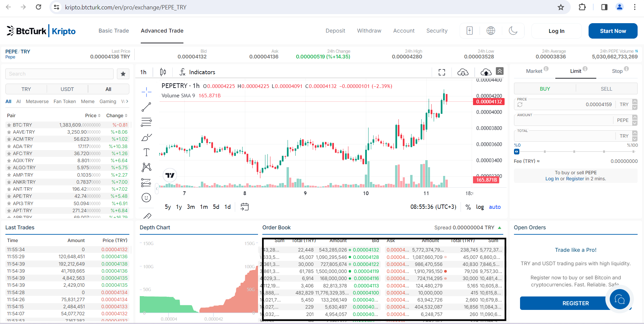The width and height of the screenshot is (644, 324).
Task: Adjust the AMOUNT field stepper
Action: pyautogui.click(x=635, y=120)
